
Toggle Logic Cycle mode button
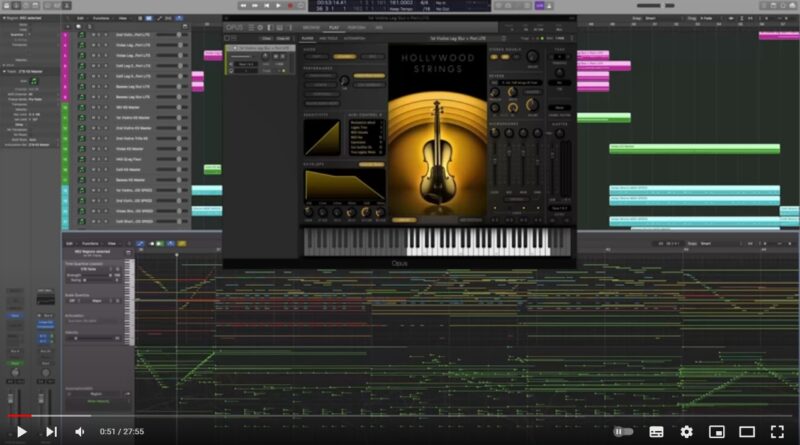point(301,6)
